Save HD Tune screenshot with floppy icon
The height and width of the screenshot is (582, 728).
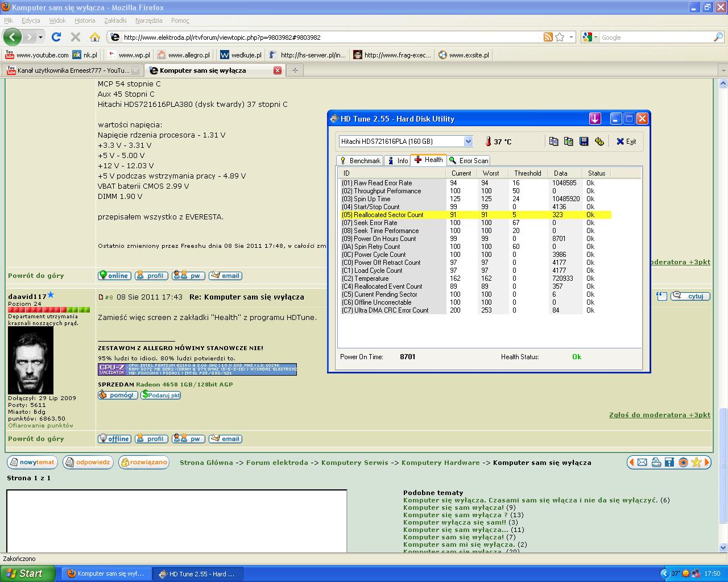click(x=584, y=142)
